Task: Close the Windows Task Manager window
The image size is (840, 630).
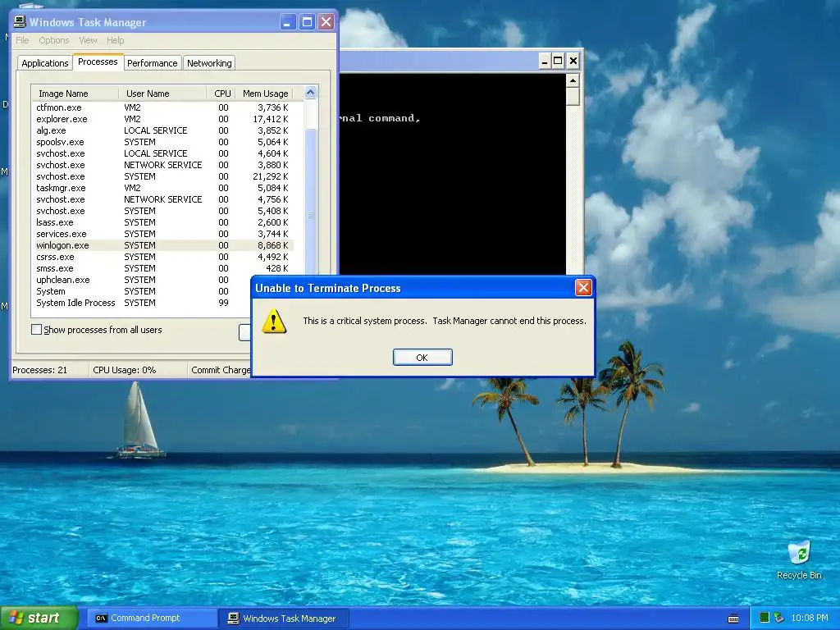Action: pos(326,22)
